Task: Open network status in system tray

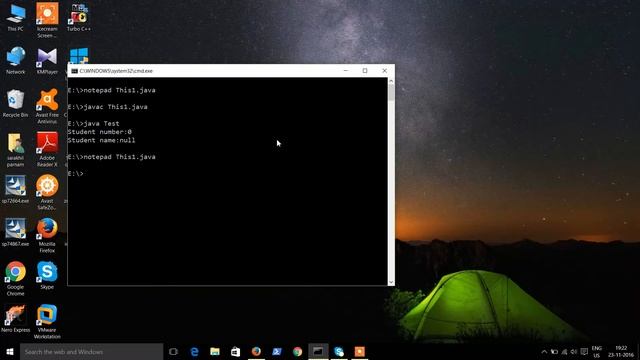Action: pos(564,351)
